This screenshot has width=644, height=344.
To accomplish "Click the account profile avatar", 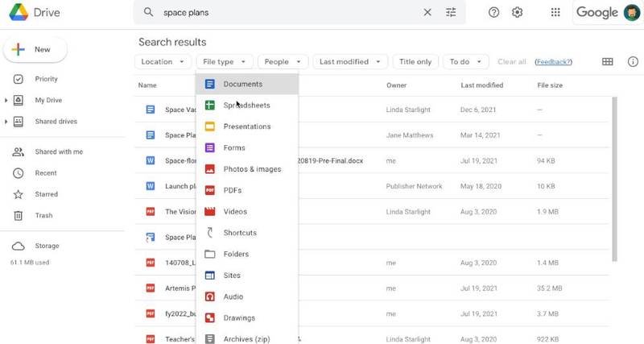I will [x=631, y=12].
